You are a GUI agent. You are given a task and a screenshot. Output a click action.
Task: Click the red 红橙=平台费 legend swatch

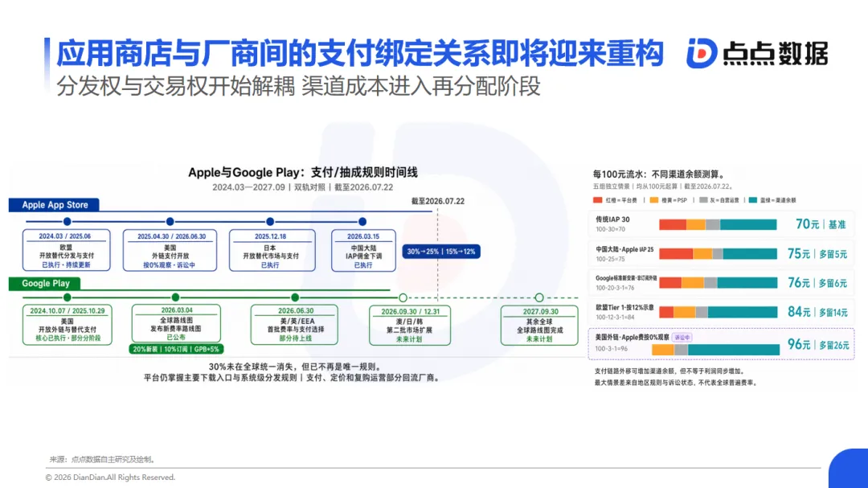click(597, 200)
